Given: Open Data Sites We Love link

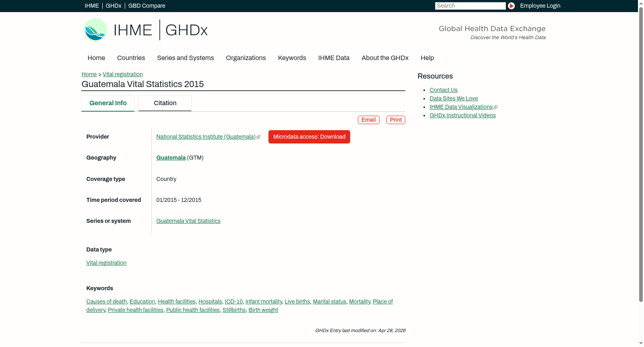Looking at the screenshot, I should pos(454,98).
